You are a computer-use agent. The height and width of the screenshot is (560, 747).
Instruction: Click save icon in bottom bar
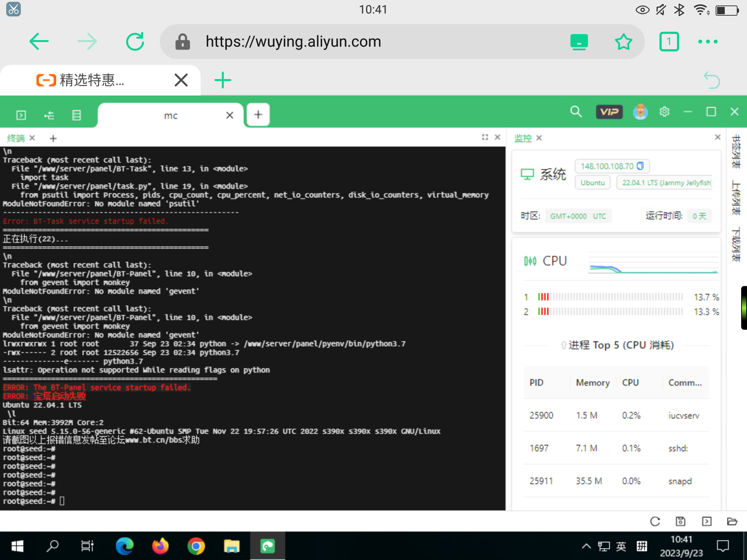(681, 521)
